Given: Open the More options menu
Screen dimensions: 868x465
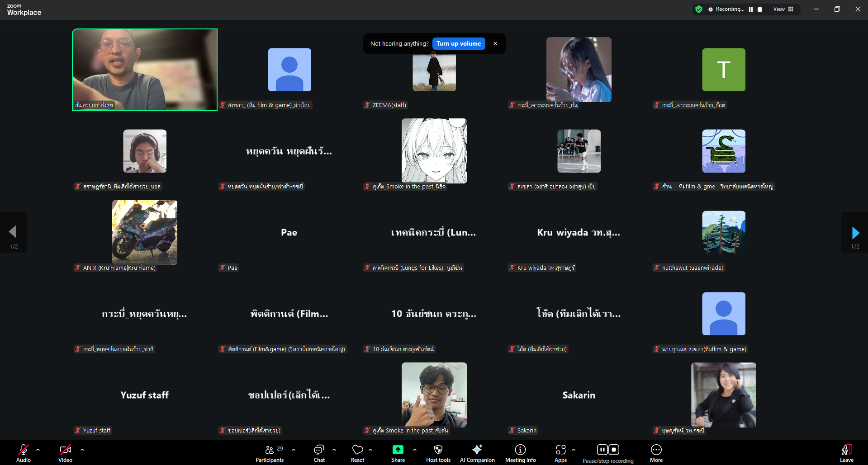Looking at the screenshot, I should [x=656, y=453].
